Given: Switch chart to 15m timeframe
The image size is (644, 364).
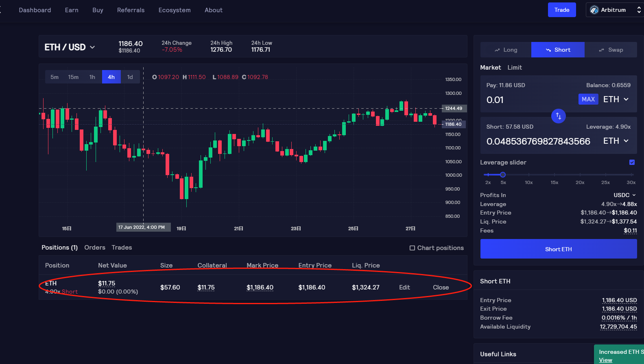Looking at the screenshot, I should click(x=73, y=77).
